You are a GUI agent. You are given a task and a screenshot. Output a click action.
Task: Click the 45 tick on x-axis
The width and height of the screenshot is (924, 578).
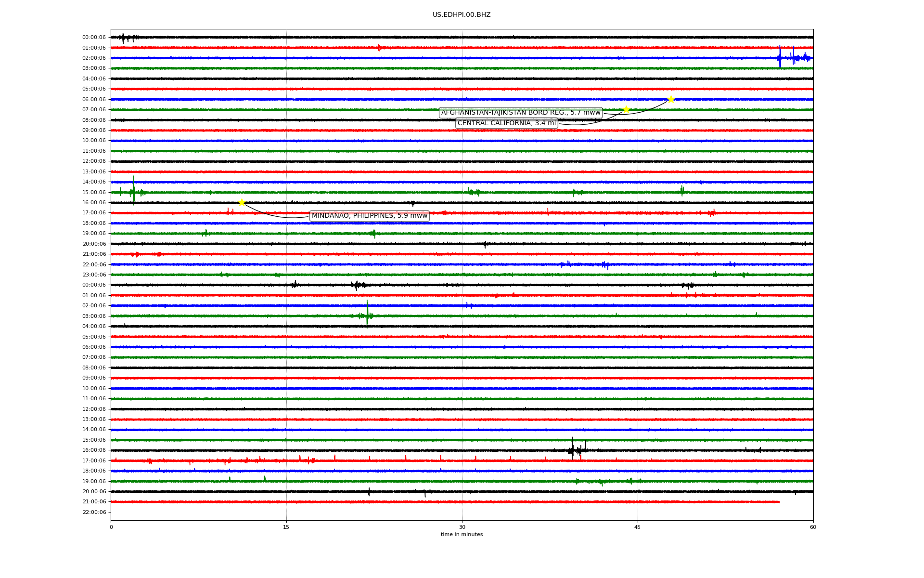tap(638, 527)
